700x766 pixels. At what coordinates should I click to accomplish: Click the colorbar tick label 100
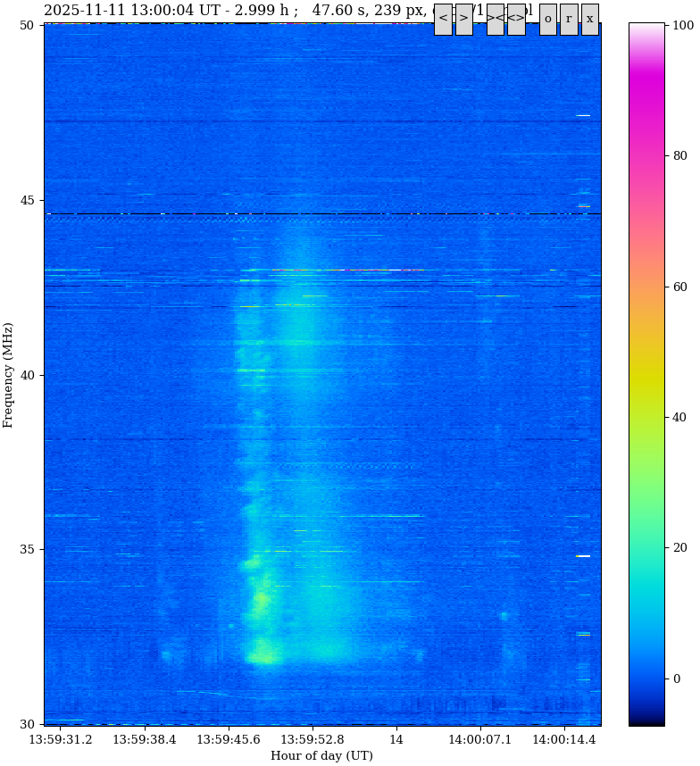click(x=683, y=26)
